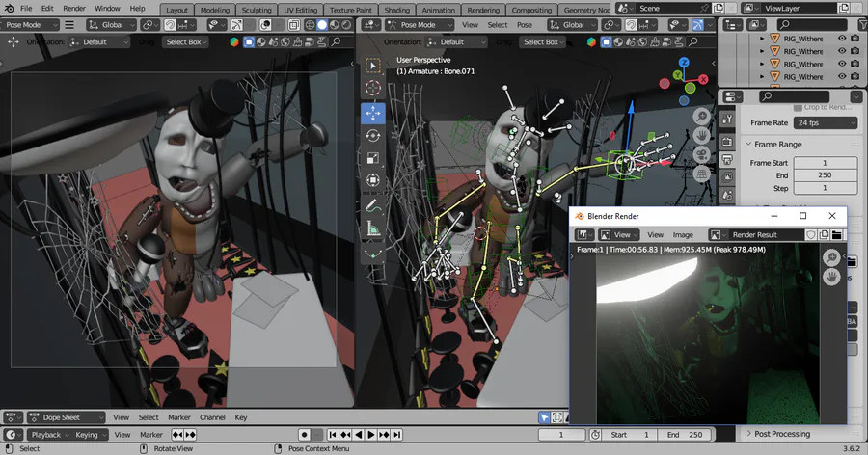This screenshot has width=868, height=455.
Task: Open Pose menu in right viewport header
Action: 525,25
